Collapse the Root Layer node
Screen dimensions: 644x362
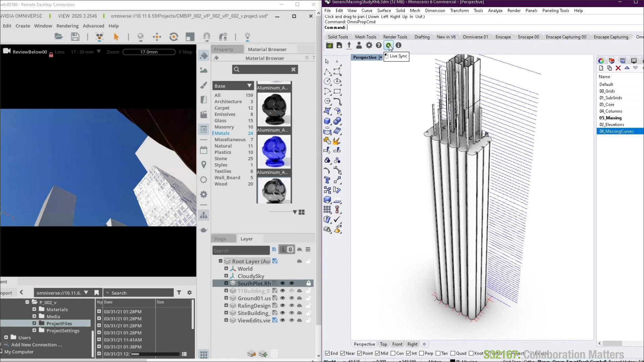pyautogui.click(x=220, y=261)
